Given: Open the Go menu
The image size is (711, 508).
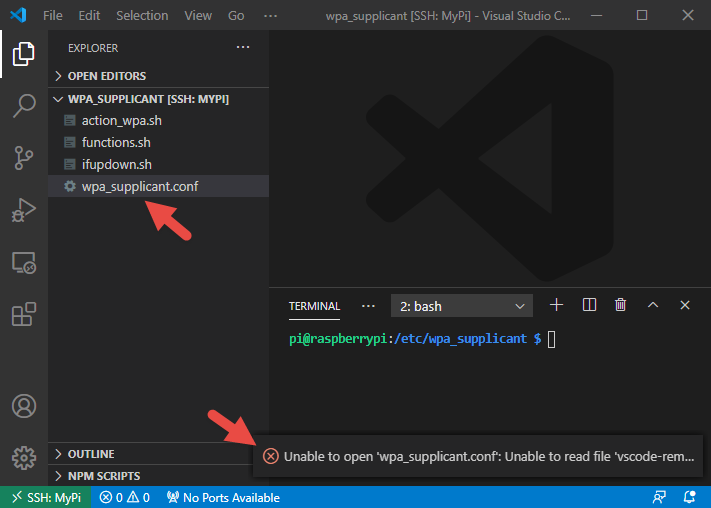Looking at the screenshot, I should click(236, 15).
